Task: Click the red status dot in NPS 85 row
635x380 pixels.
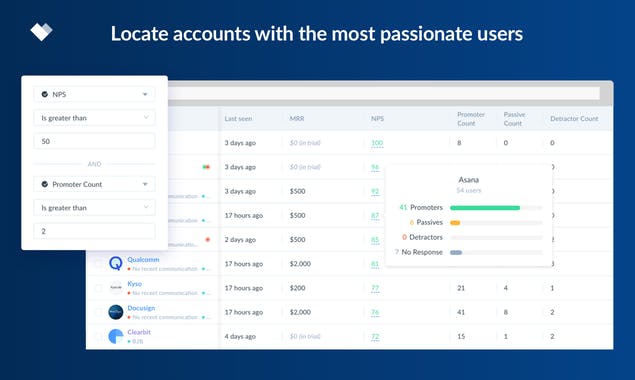Action: [x=208, y=239]
